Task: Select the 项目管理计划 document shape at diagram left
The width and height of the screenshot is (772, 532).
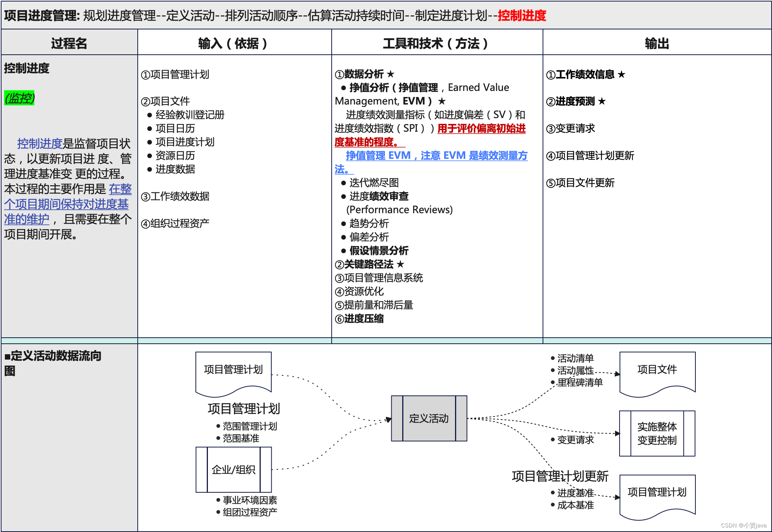Action: click(234, 374)
